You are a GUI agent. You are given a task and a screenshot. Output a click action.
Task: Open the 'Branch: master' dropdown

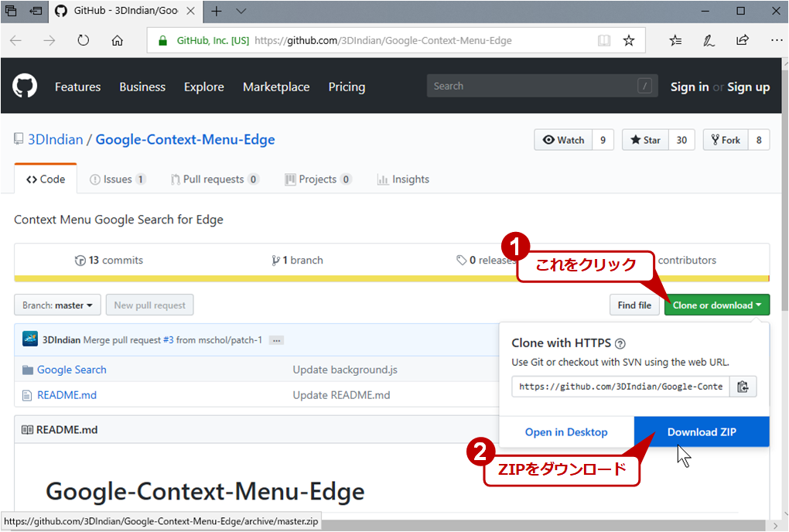coord(56,305)
